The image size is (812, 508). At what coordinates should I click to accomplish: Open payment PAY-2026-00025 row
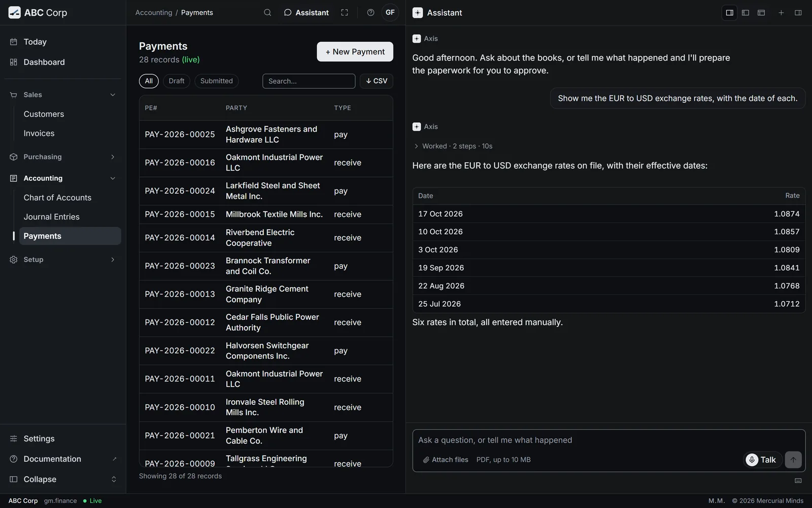266,135
